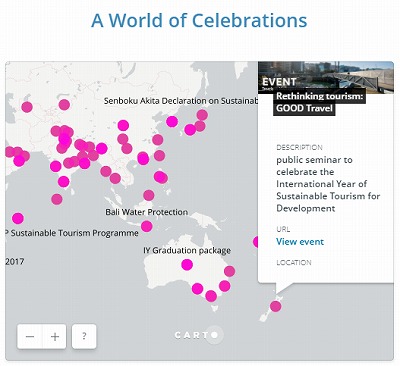Select the Senboku Akita Declaration label

[x=181, y=101]
